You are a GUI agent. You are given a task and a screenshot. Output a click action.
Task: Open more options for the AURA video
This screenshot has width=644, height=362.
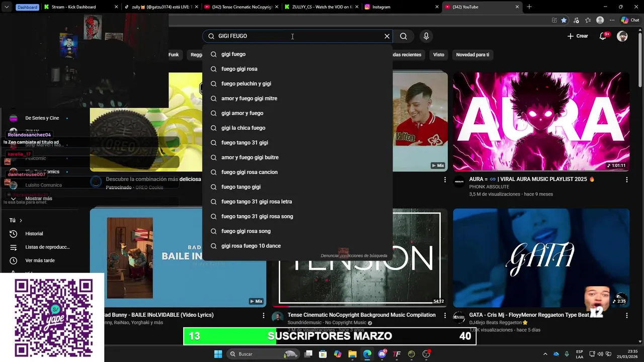pos(626,179)
